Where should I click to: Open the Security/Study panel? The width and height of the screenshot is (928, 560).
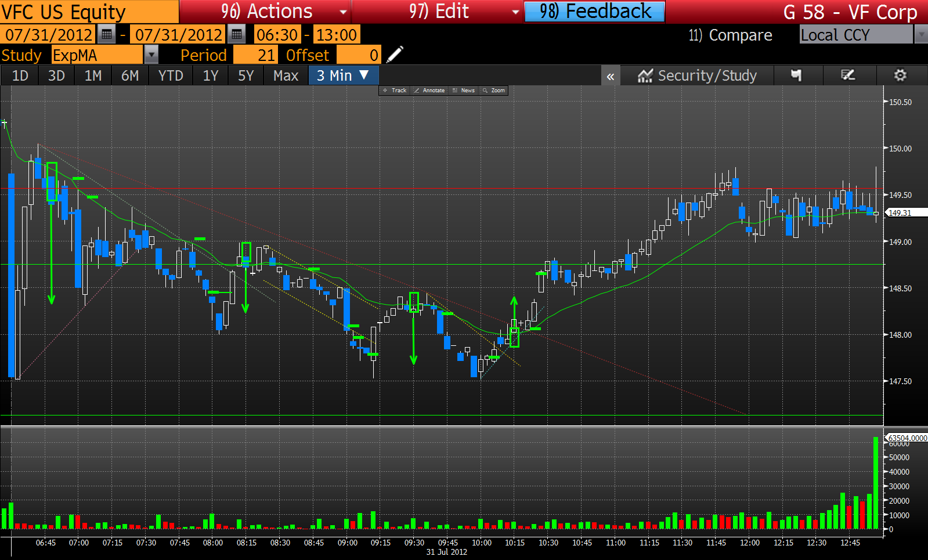(x=697, y=75)
